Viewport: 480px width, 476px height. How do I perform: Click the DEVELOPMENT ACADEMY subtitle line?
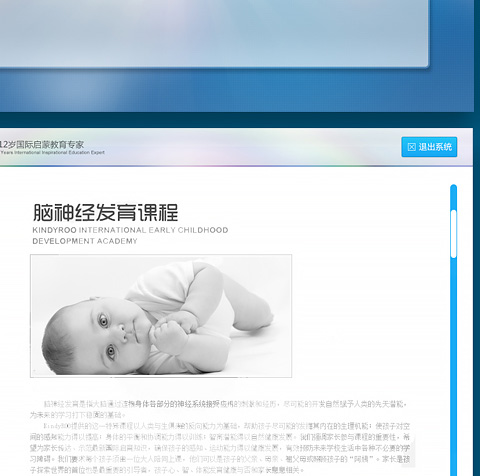tap(85, 241)
